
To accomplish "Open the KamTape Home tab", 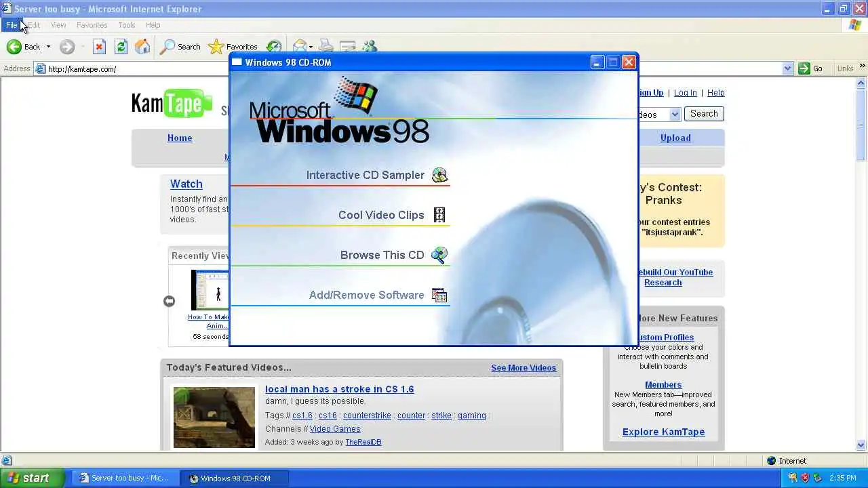I will [x=180, y=138].
